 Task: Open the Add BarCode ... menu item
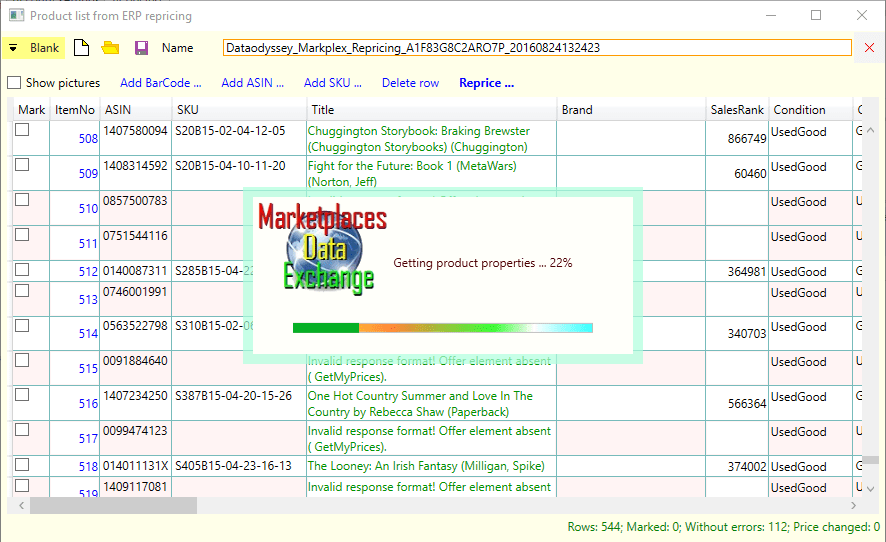coord(160,83)
